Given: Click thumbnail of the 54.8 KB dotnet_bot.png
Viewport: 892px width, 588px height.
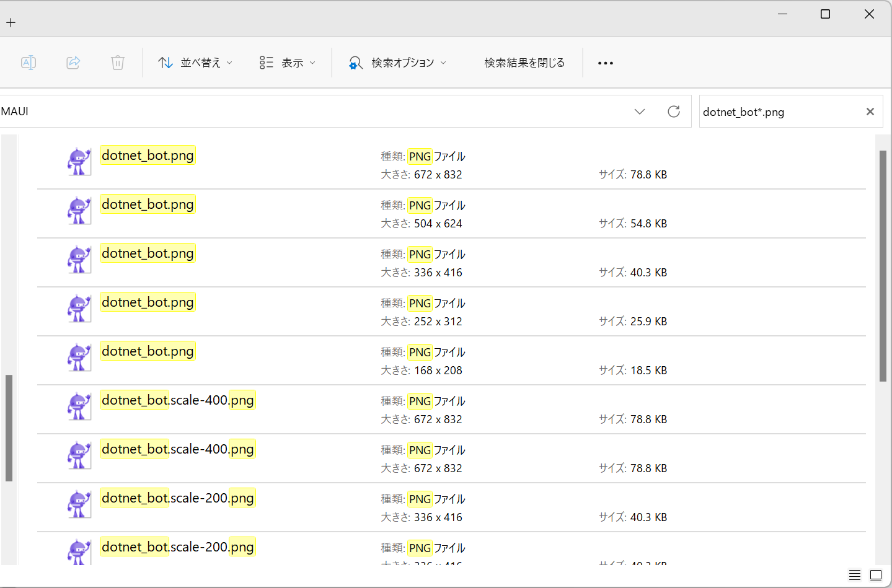Looking at the screenshot, I should [x=79, y=211].
